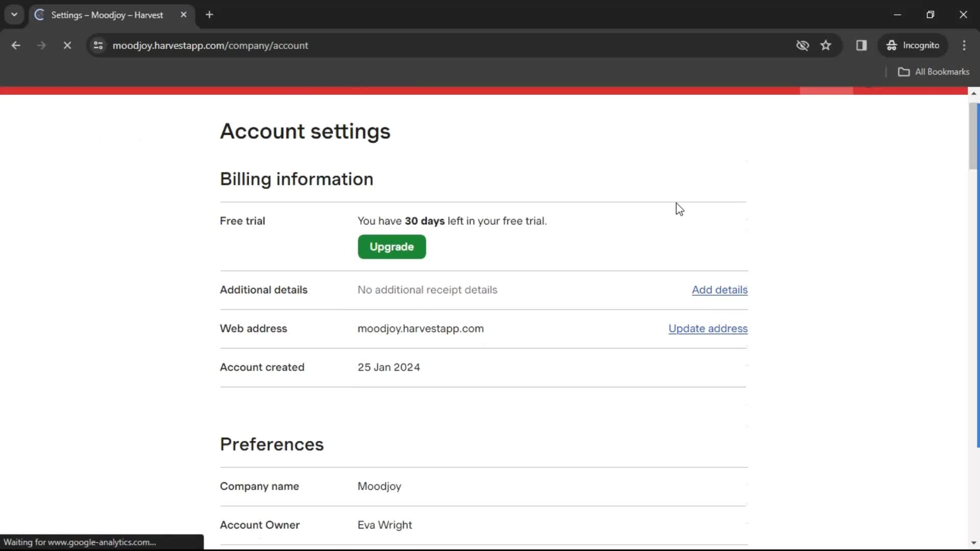Click the 'Preferences' heading
Viewport: 980px width, 551px height.
(x=272, y=444)
